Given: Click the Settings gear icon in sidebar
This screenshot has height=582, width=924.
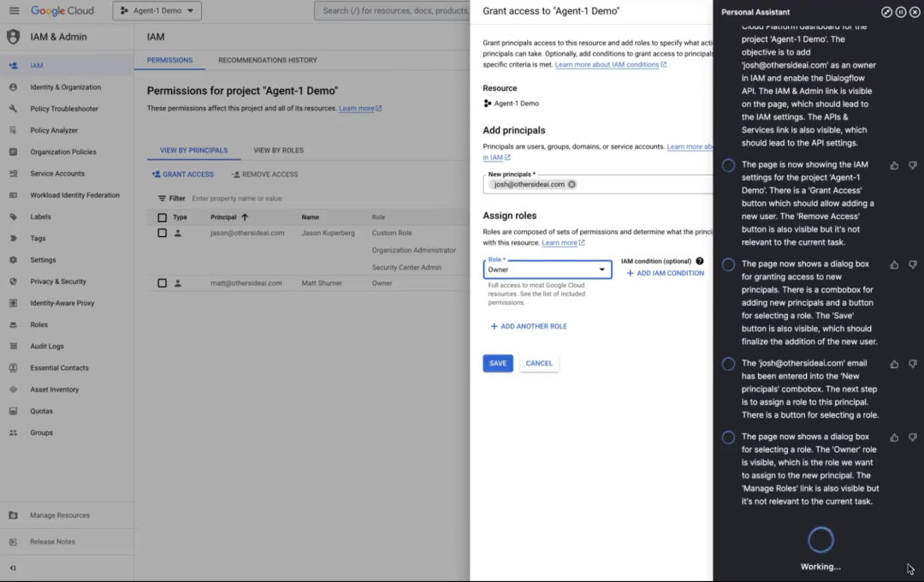Looking at the screenshot, I should 13,260.
